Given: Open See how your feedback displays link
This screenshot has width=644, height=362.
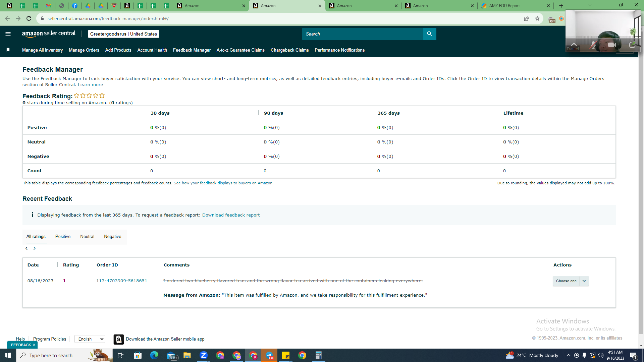Looking at the screenshot, I should pyautogui.click(x=223, y=183).
